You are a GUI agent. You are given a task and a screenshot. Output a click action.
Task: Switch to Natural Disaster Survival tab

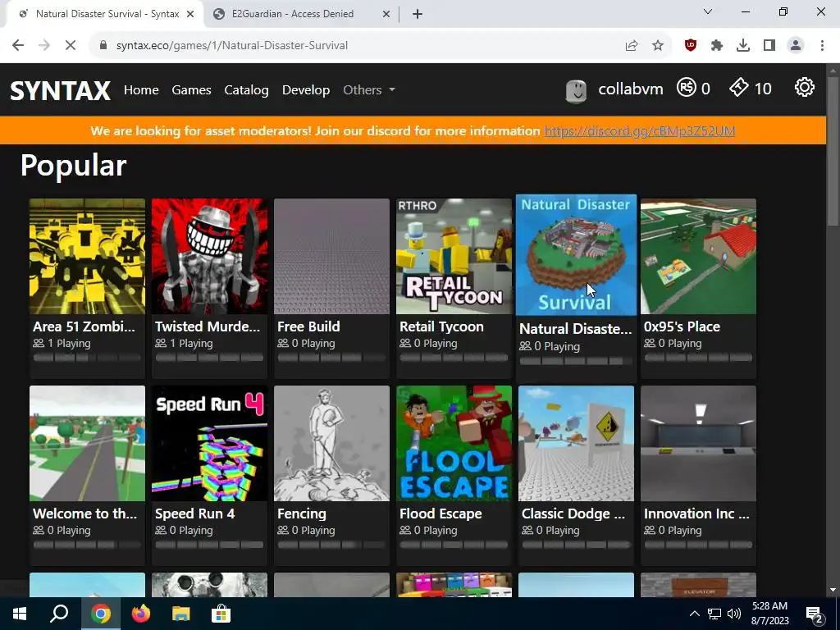[104, 14]
